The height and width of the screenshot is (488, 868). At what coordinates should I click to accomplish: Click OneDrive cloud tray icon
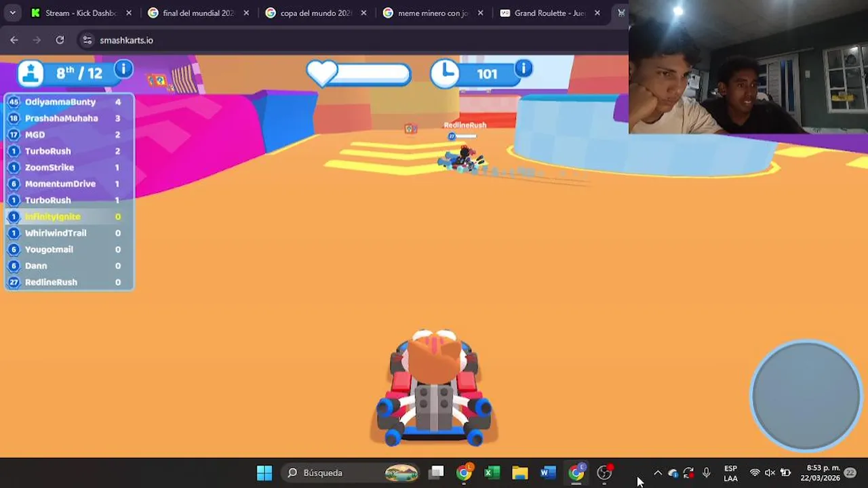673,473
